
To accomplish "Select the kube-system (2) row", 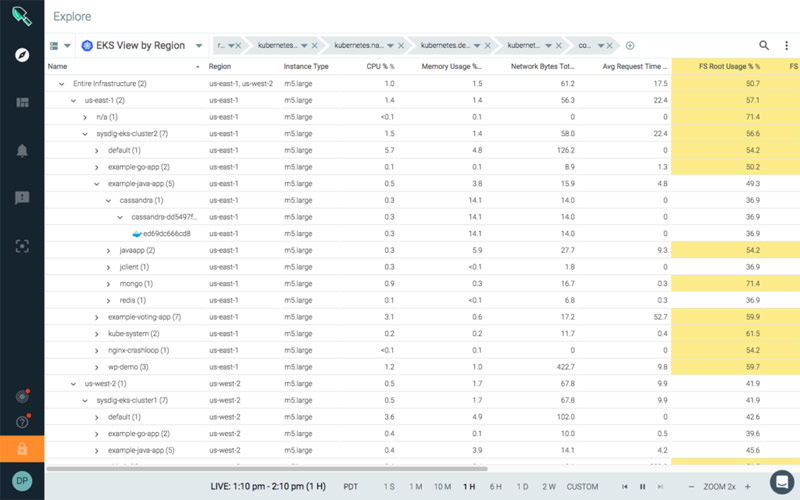I will [x=422, y=334].
